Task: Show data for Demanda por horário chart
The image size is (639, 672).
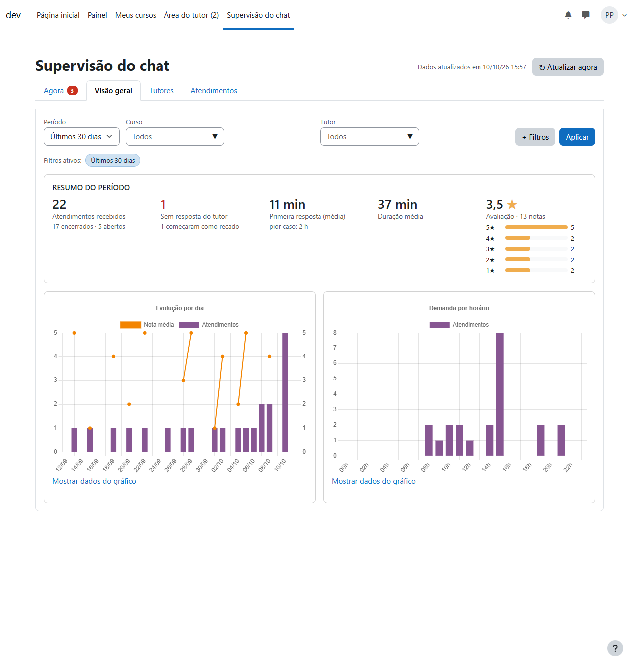Action: pos(374,481)
